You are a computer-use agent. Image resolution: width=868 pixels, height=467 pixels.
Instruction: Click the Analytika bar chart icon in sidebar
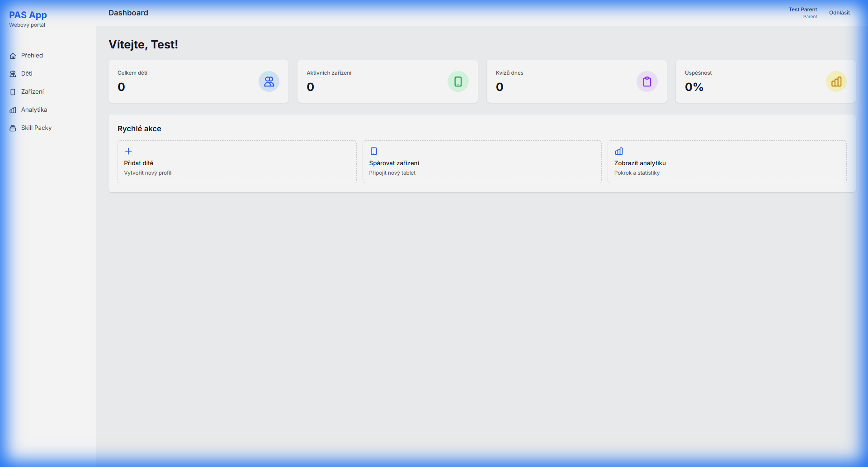pos(13,110)
